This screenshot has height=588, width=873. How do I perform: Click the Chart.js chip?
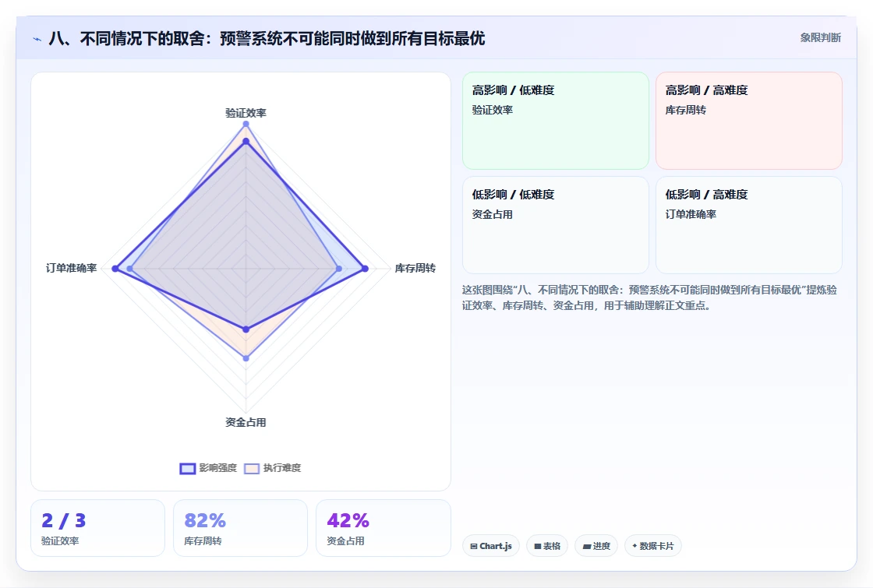pos(491,546)
